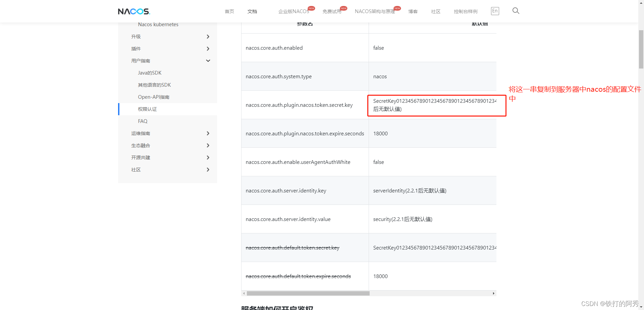This screenshot has height=310, width=644.
Task: Click the horizontal scrollbar right arrow
Action: click(x=493, y=293)
